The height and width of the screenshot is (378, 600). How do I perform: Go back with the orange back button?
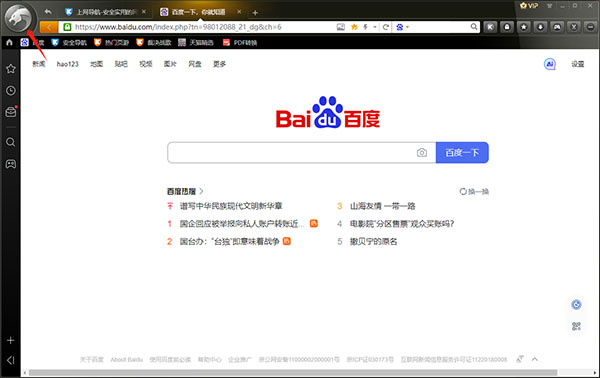tap(49, 27)
